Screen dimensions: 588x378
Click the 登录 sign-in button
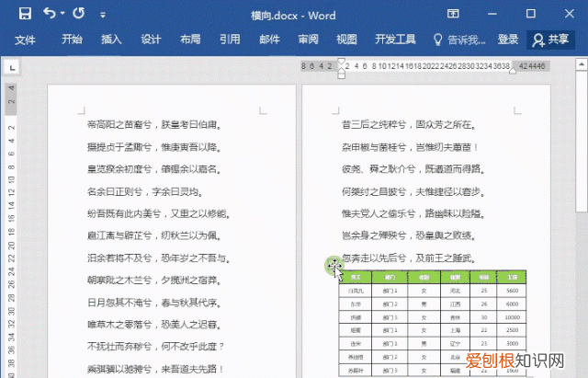tap(508, 40)
